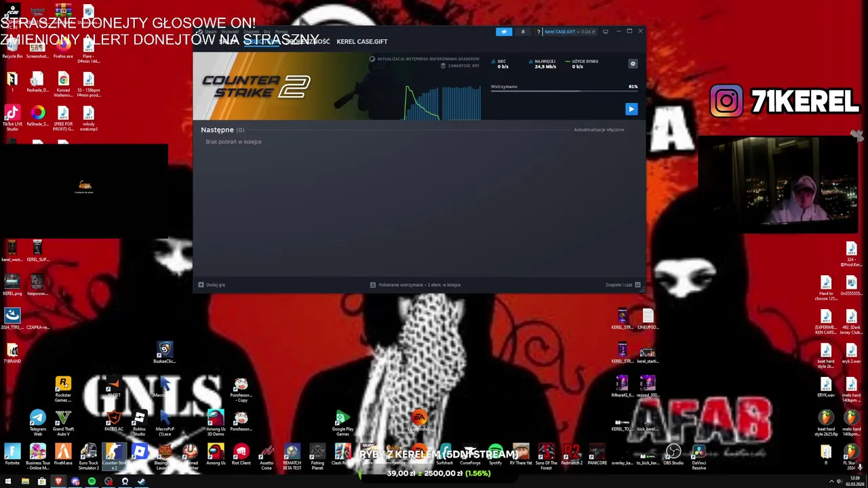Screen dimensions: 868x488
Task: Open Sons Of The Forest shortcut
Action: click(546, 456)
